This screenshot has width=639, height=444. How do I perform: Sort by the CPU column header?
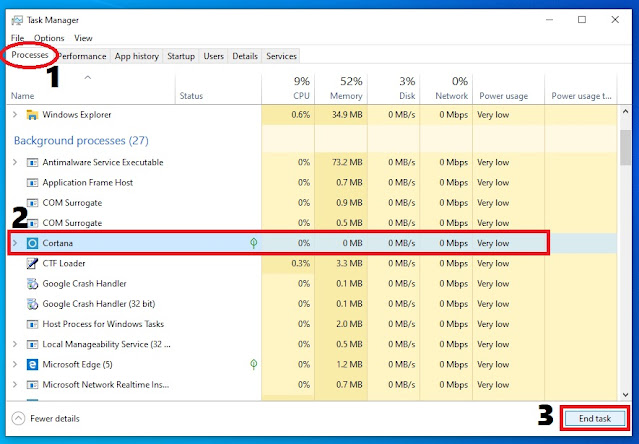[288, 88]
